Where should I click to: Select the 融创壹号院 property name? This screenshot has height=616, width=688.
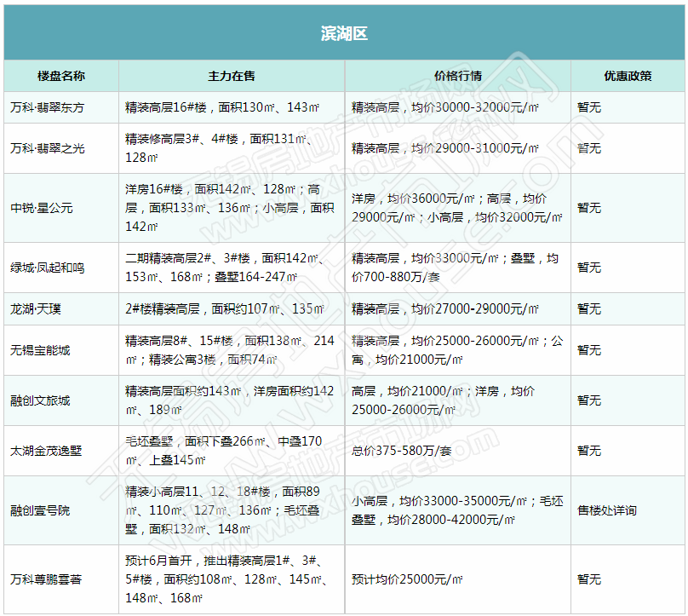(40, 510)
